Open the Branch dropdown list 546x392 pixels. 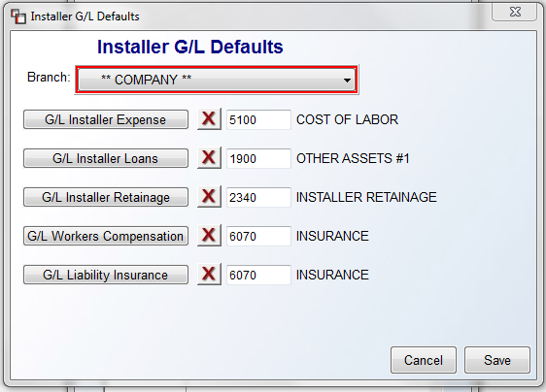(217, 80)
